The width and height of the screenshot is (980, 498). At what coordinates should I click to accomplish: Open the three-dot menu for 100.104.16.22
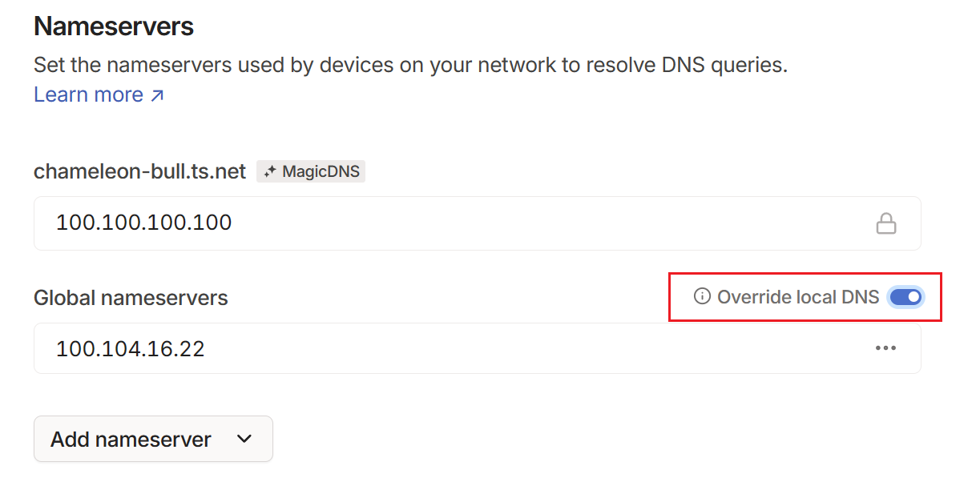(885, 348)
